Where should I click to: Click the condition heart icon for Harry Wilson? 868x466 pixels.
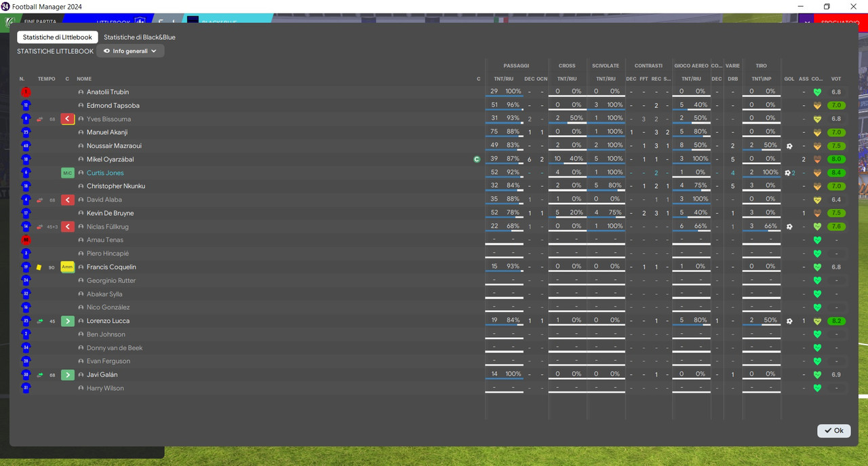pyautogui.click(x=817, y=388)
